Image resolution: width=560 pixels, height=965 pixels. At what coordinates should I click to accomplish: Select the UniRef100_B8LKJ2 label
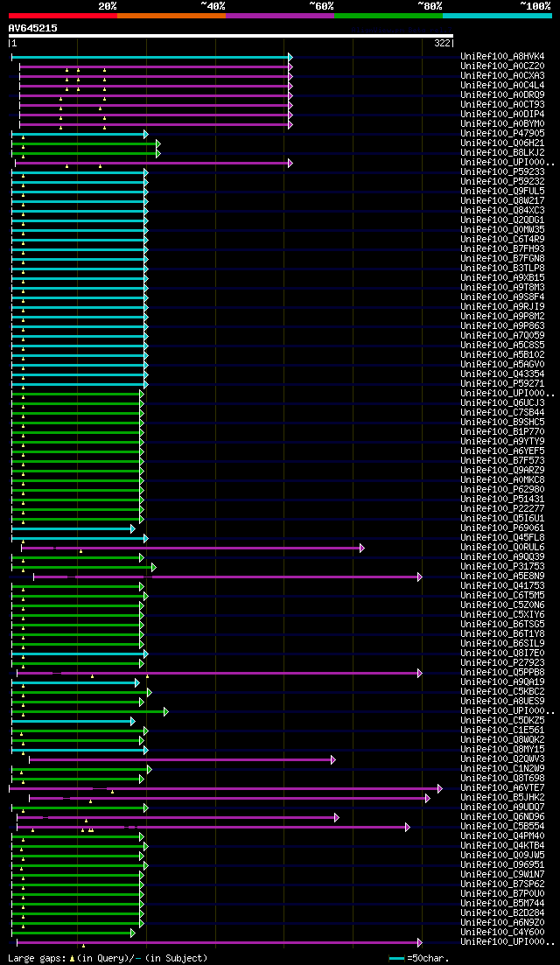pyautogui.click(x=502, y=153)
